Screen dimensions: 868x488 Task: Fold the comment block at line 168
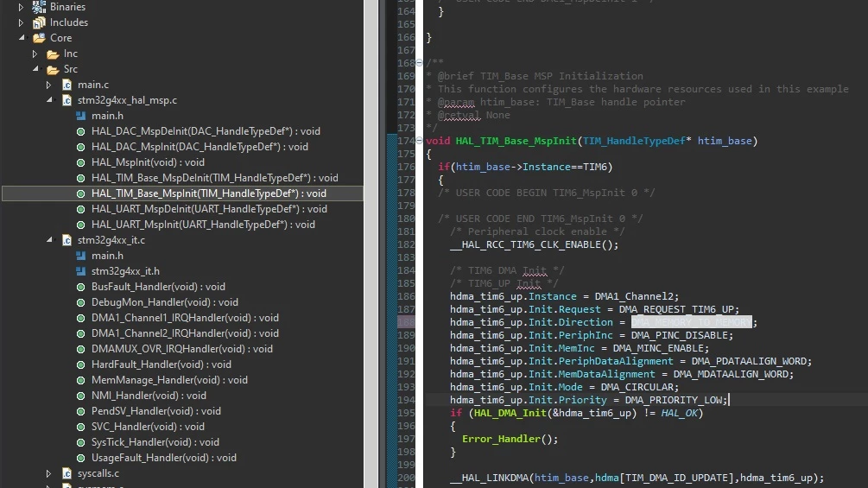pyautogui.click(x=419, y=62)
